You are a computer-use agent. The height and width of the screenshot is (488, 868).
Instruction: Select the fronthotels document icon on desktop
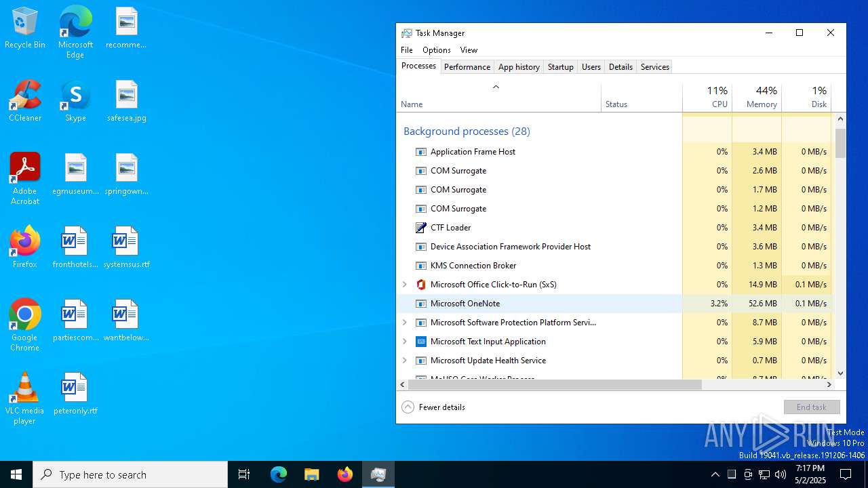75,248
